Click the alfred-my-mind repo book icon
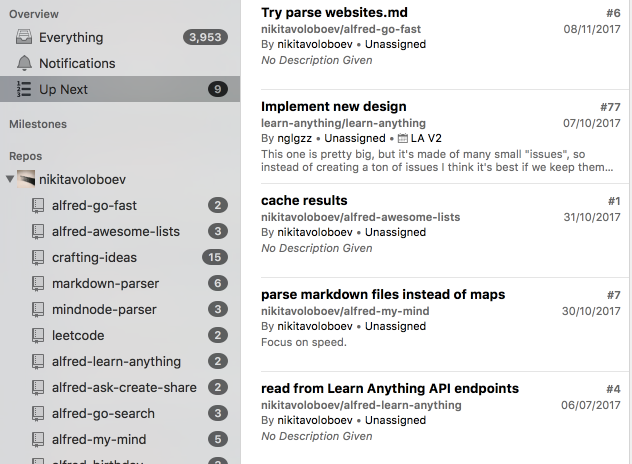632x464 pixels. (38, 439)
